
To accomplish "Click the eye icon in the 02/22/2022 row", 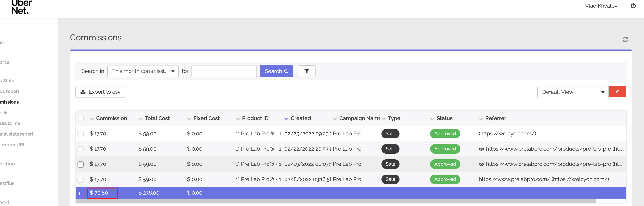I will pos(481,149).
